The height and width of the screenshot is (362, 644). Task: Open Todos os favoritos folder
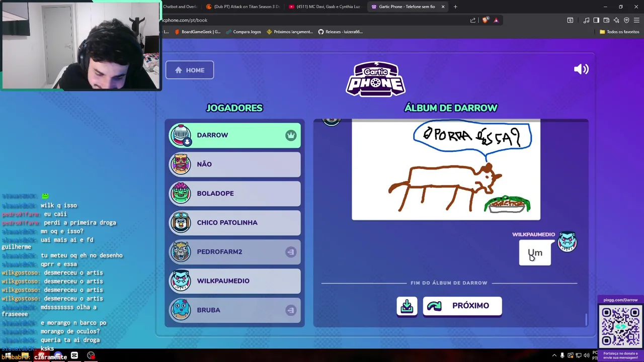pyautogui.click(x=619, y=32)
